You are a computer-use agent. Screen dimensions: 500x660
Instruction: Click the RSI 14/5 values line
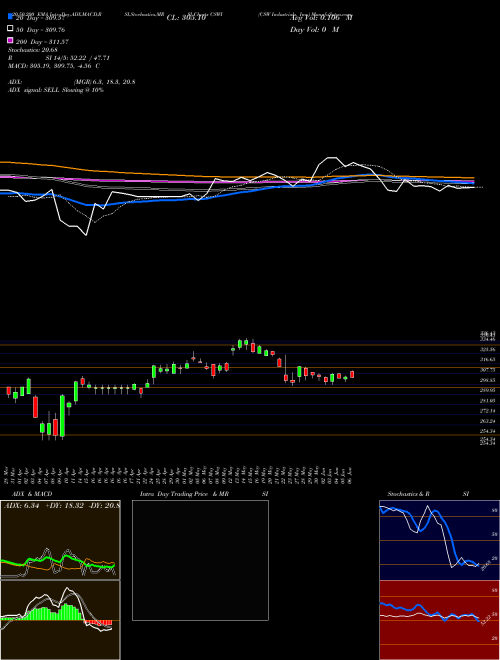pyautogui.click(x=59, y=58)
